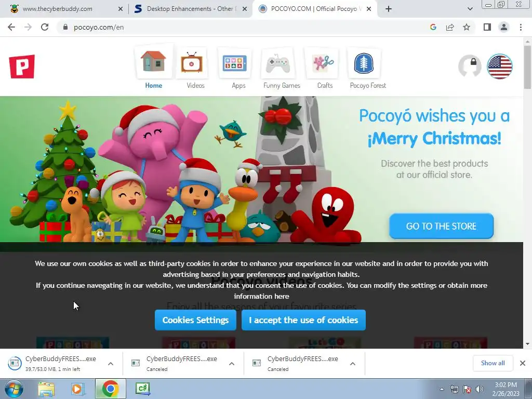Viewport: 532px width, 399px height.
Task: Click the locked user profile icon
Action: pos(470,66)
